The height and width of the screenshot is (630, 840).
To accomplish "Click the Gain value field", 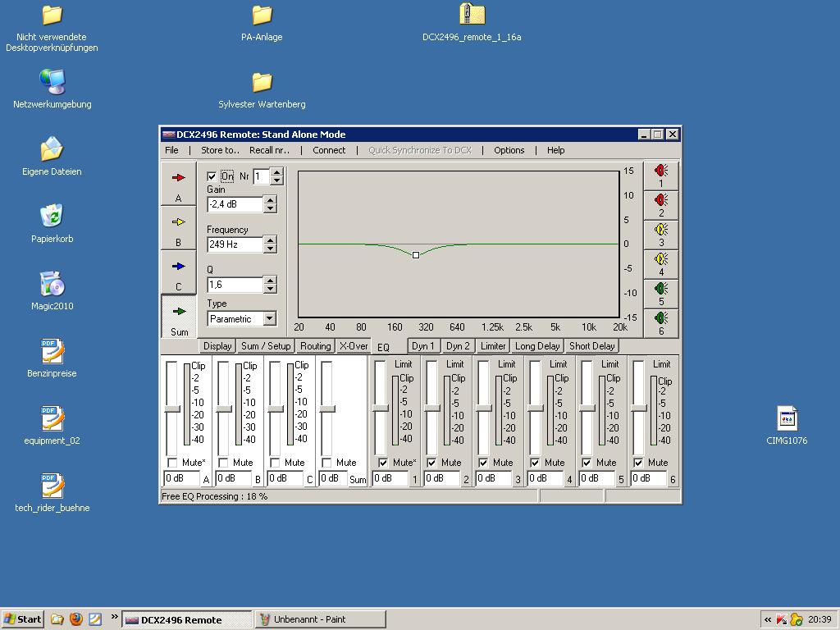I will point(235,204).
